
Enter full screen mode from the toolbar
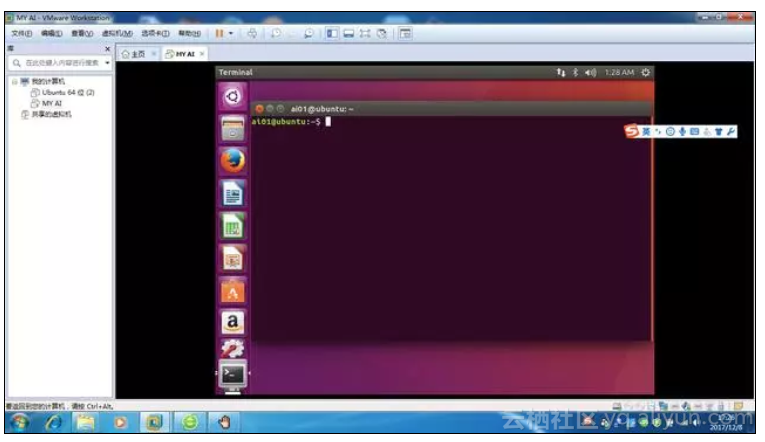tap(365, 33)
